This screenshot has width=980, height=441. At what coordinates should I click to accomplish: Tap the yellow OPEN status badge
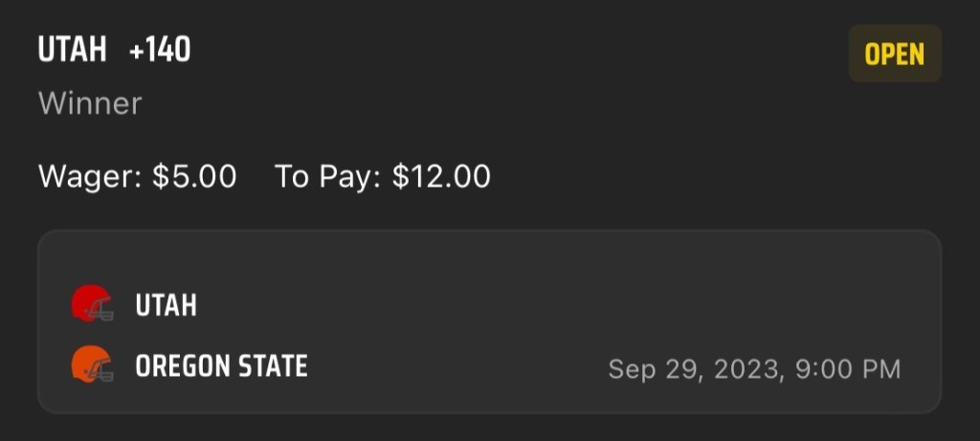[895, 54]
